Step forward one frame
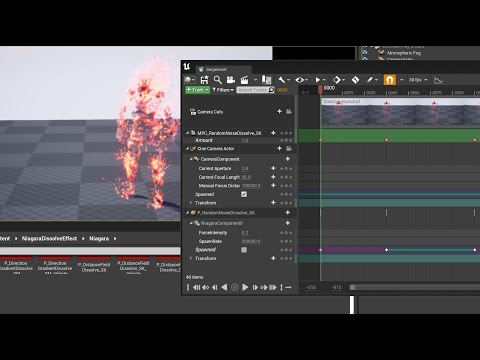The height and width of the screenshot is (360, 480). [x=255, y=287]
